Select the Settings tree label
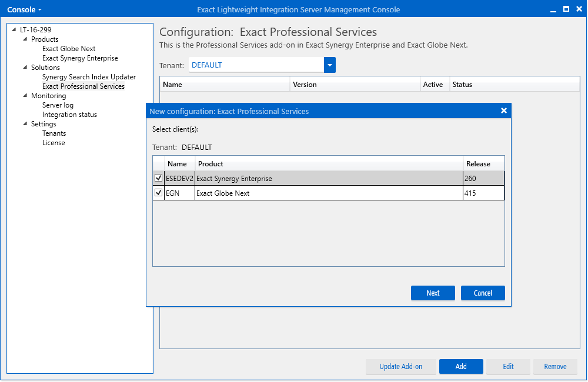 [44, 124]
